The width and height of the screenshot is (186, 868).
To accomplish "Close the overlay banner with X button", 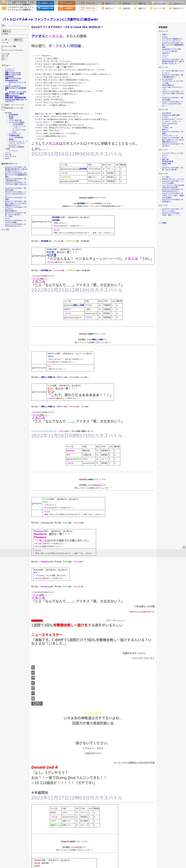I will [x=184, y=548].
